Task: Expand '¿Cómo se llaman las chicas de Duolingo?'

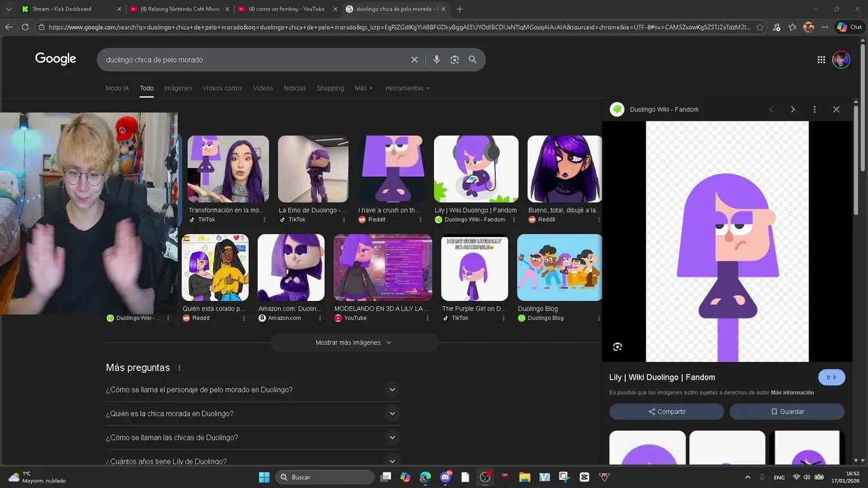Action: [x=252, y=437]
